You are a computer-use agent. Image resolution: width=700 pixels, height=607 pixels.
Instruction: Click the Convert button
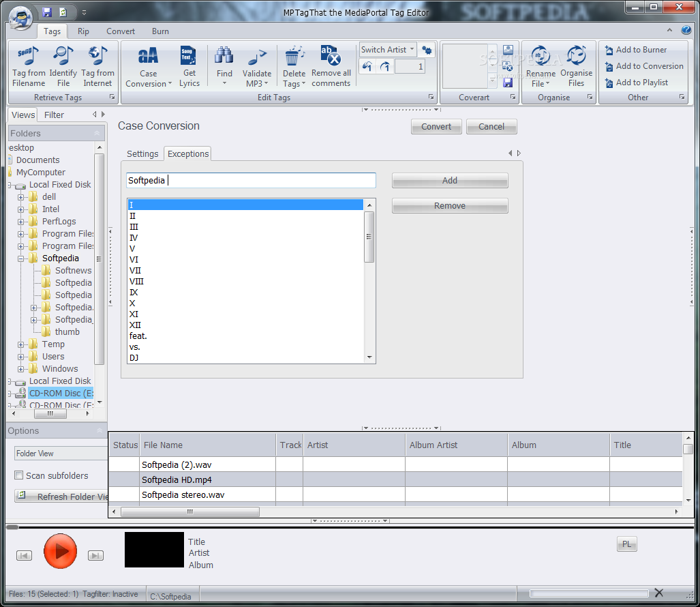pos(436,126)
